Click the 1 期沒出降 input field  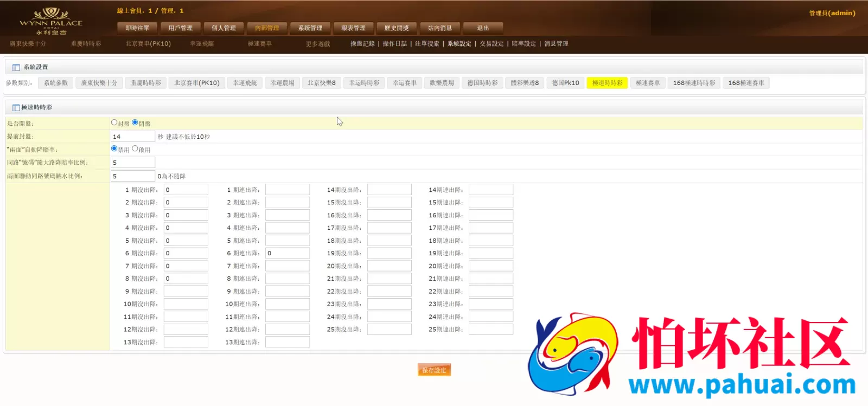click(186, 190)
